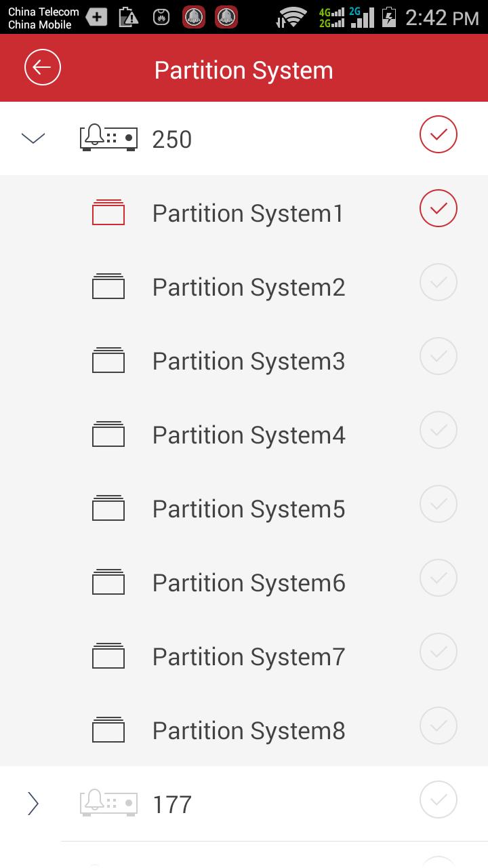Click the alarm panel icon beside 250

pos(108,138)
